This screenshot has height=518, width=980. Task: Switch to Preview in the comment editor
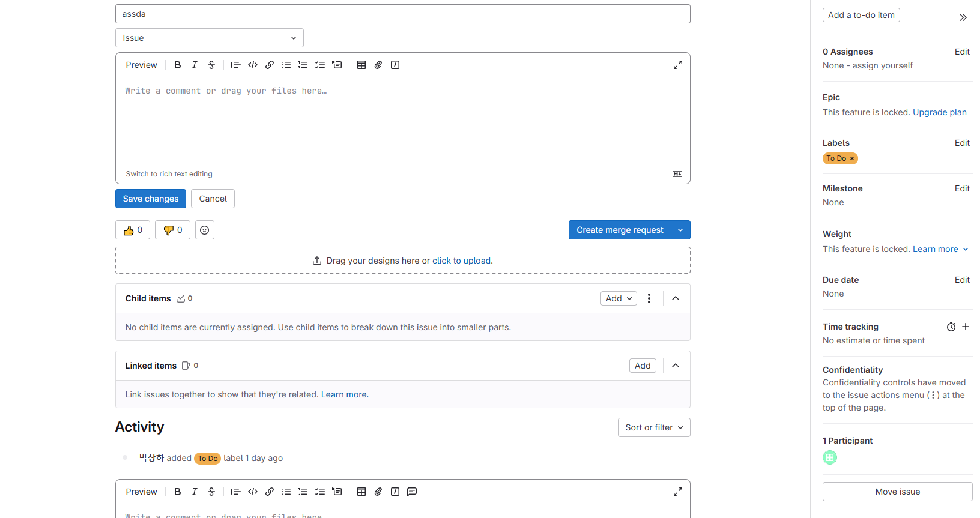[x=142, y=492]
